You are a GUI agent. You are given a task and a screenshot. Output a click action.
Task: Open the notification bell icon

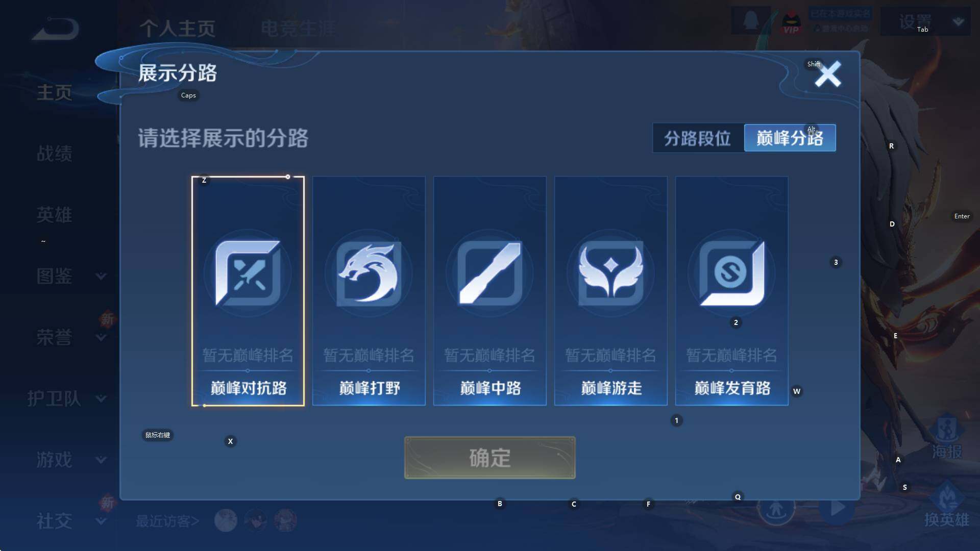coord(750,21)
